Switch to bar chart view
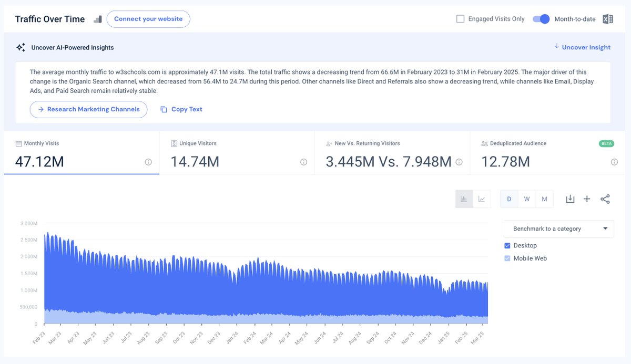Image resolution: width=631 pixels, height=364 pixels. click(x=464, y=199)
